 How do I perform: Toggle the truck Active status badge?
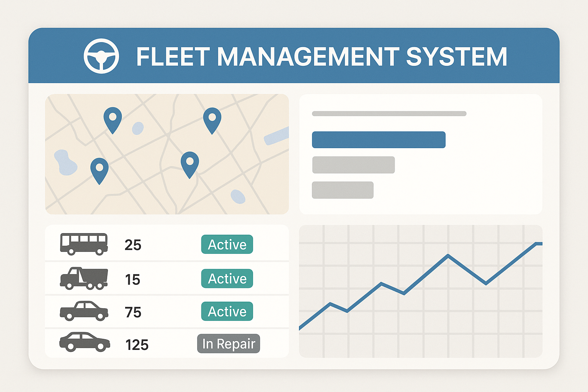(227, 279)
